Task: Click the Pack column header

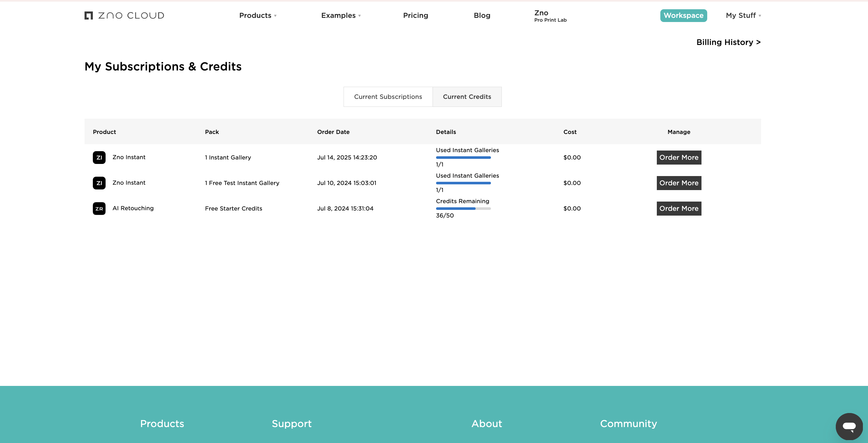Action: (211, 132)
